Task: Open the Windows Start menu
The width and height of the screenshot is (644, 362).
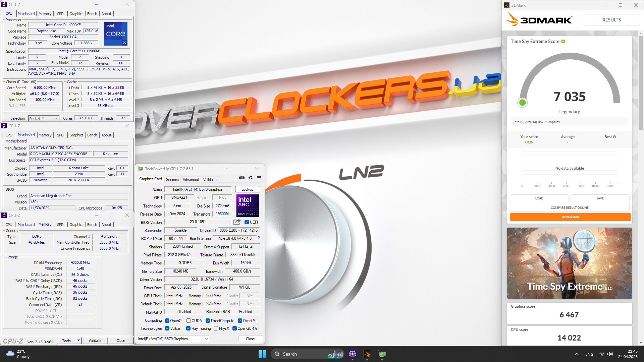Action: pyautogui.click(x=262, y=354)
